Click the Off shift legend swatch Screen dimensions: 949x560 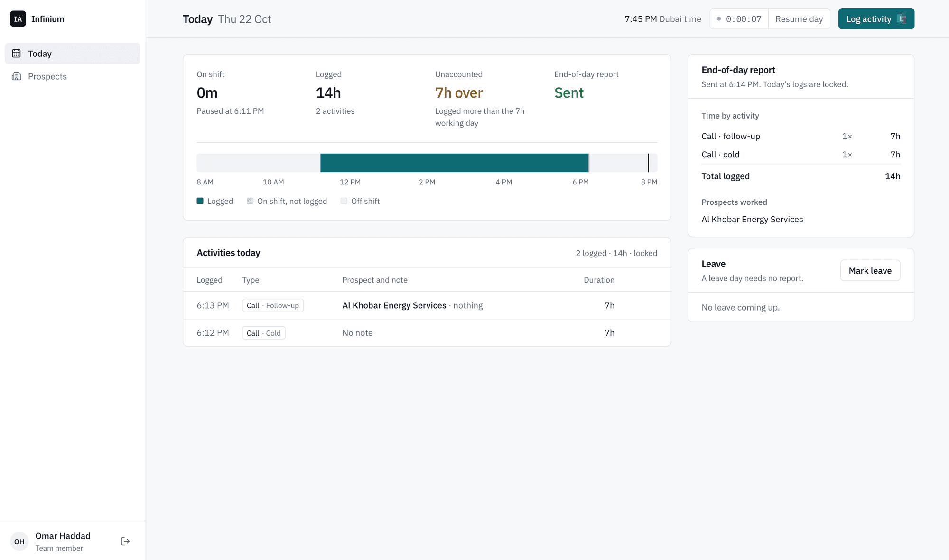coord(344,201)
